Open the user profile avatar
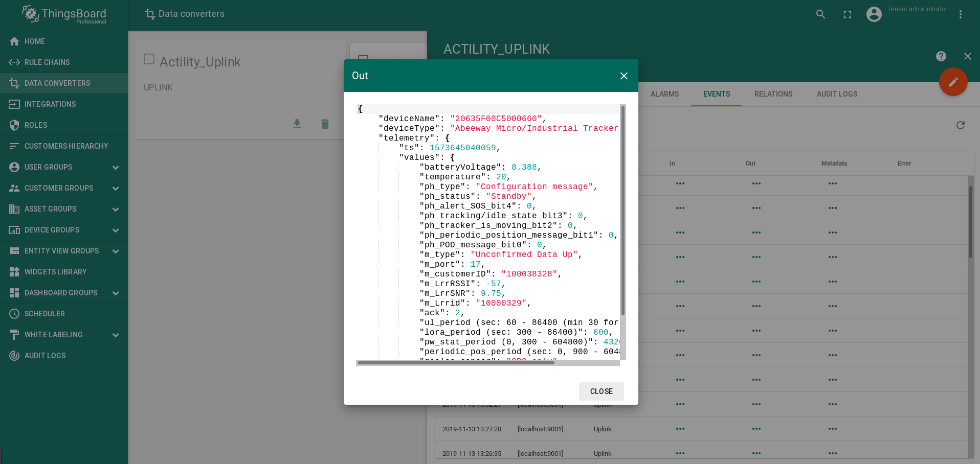The image size is (980, 464). coord(874,14)
